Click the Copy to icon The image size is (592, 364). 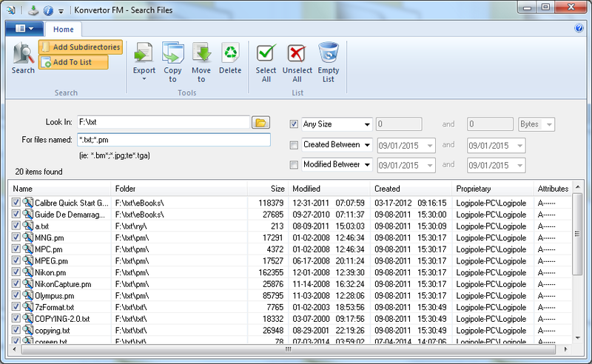click(x=172, y=53)
